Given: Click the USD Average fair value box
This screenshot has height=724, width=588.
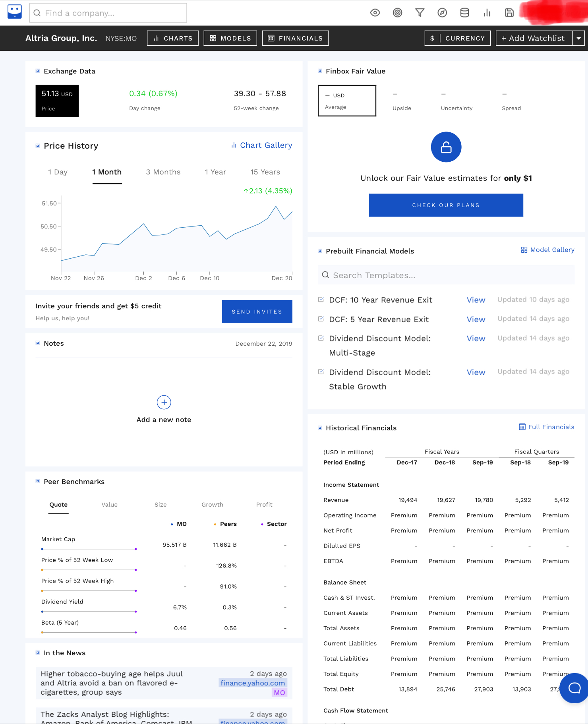Looking at the screenshot, I should pyautogui.click(x=347, y=101).
